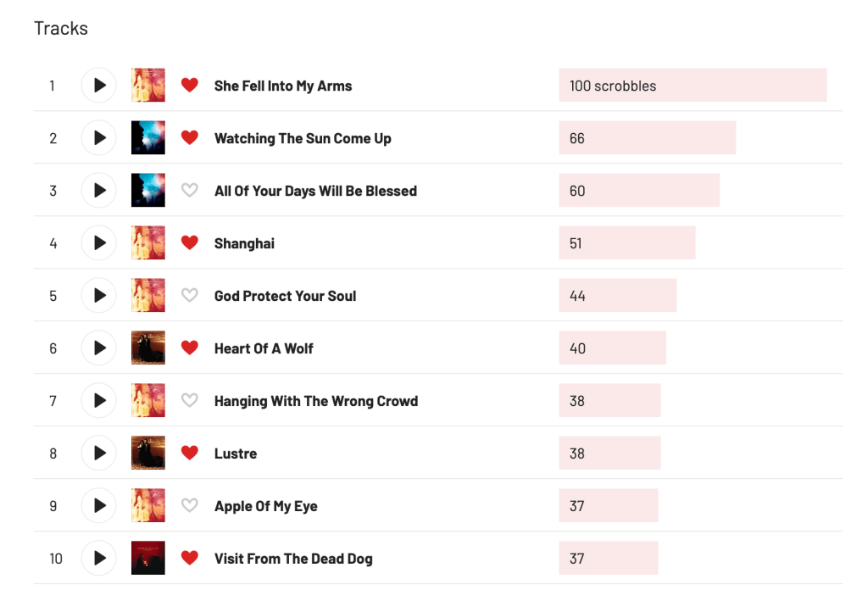
Task: Click the 66 scrobbles count bar
Action: [x=647, y=138]
